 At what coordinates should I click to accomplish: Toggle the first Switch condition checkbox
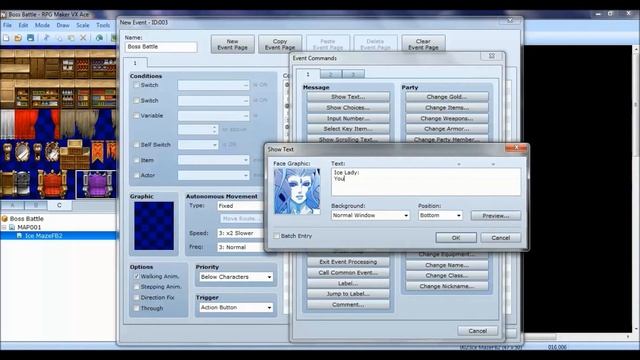[136, 85]
